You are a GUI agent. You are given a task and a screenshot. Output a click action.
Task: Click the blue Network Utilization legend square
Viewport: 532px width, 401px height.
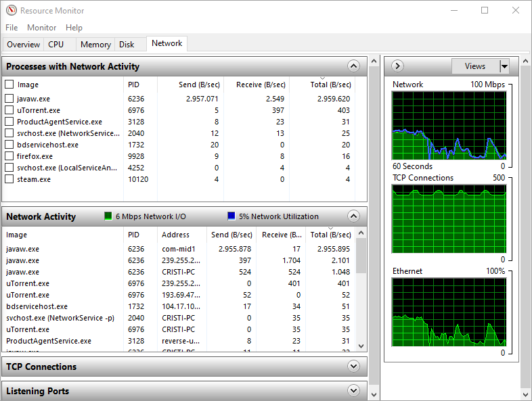click(231, 216)
